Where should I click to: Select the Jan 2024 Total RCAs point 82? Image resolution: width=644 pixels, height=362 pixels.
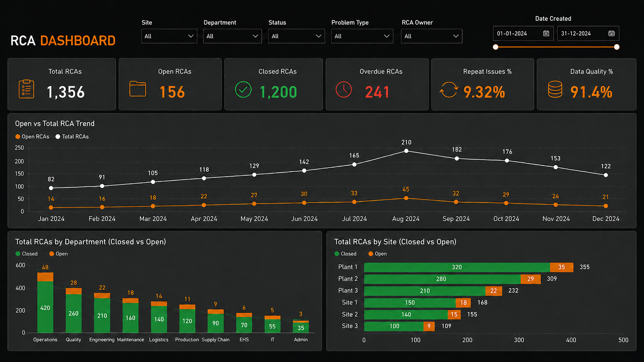point(51,188)
